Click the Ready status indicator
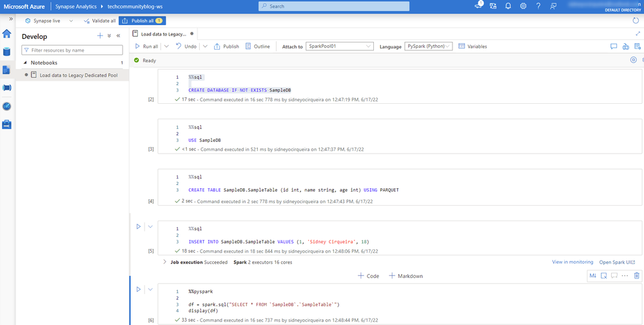The image size is (644, 325). pos(145,61)
